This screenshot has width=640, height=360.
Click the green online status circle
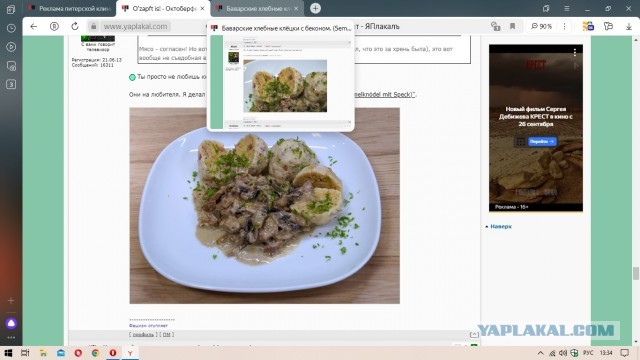coord(132,77)
